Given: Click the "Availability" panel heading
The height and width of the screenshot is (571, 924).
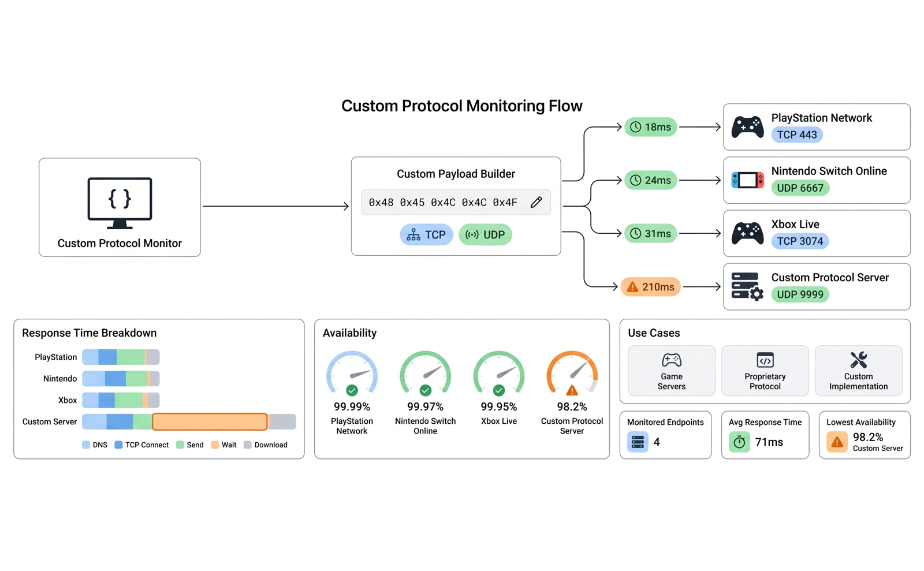Looking at the screenshot, I should (x=349, y=333).
